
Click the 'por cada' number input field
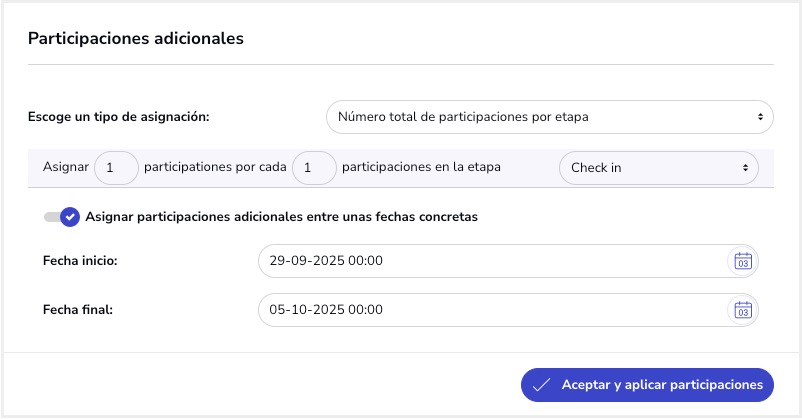[314, 168]
